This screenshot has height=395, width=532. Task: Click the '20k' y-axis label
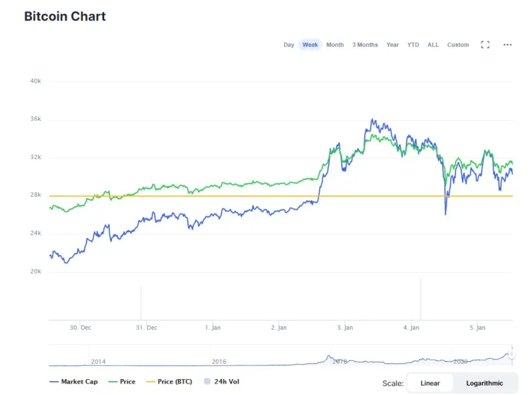pos(35,271)
